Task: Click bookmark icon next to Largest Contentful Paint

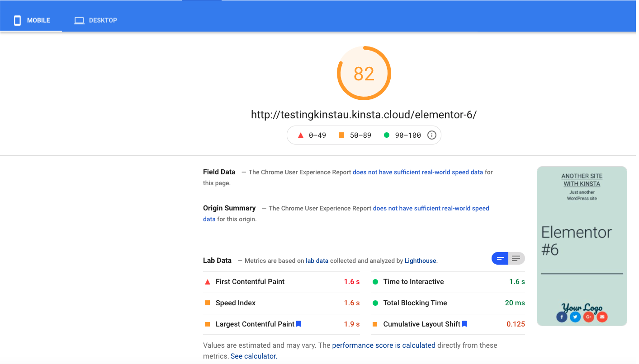Action: [298, 324]
